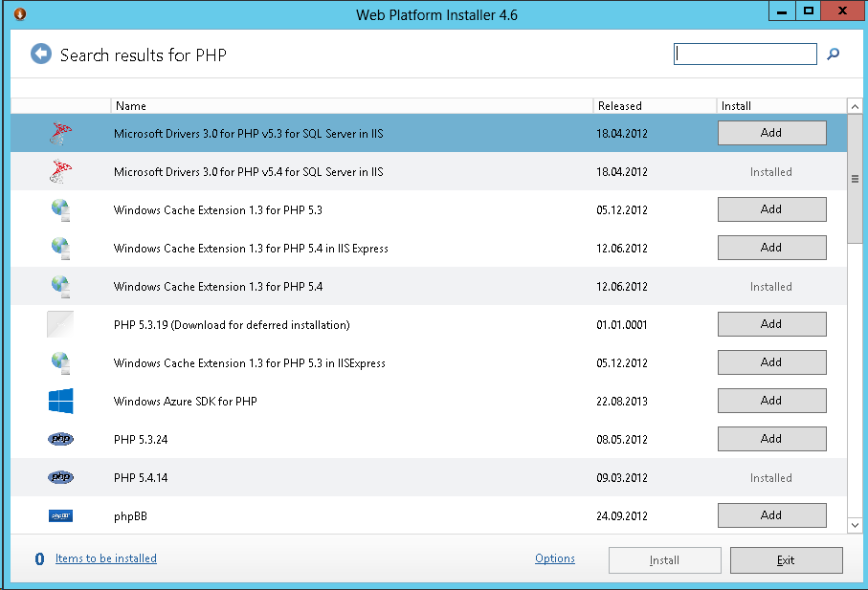Select the 'Windows Azure SDK for PHP' name
Image resolution: width=868 pixels, height=590 pixels.
(186, 402)
